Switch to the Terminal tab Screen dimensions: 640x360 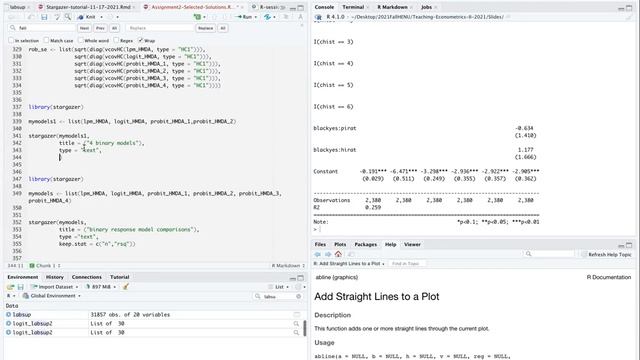pos(353,7)
